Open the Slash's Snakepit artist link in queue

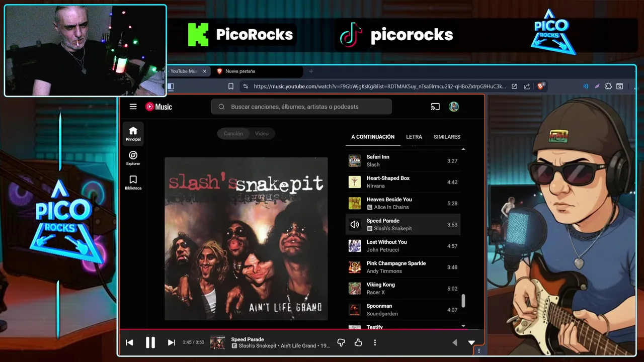coord(393,228)
